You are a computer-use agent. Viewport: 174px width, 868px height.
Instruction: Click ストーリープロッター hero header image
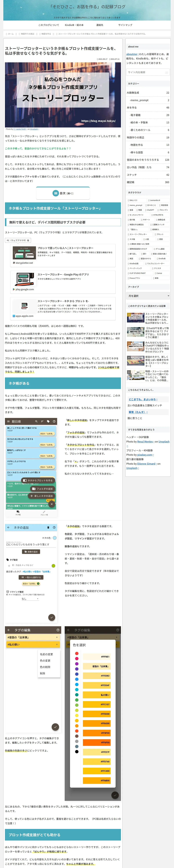[x=63, y=95]
